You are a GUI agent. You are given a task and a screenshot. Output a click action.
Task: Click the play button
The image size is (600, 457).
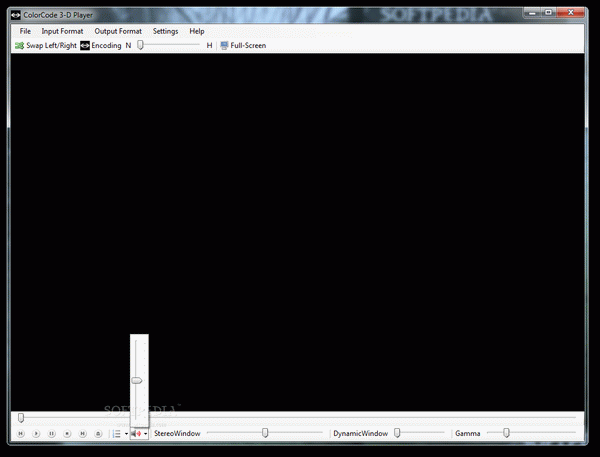[x=36, y=434]
